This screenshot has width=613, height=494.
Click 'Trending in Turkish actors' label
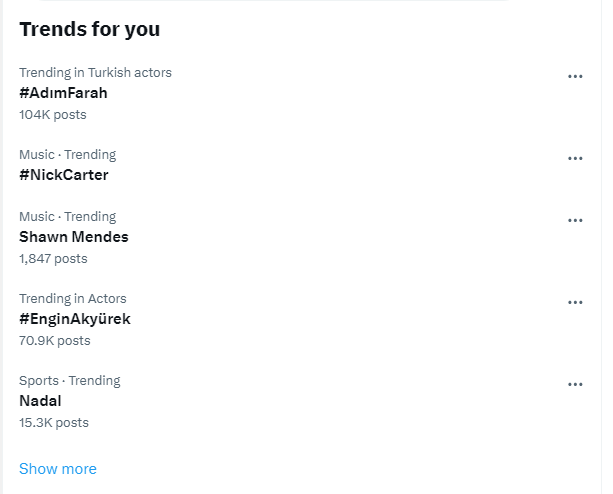(x=95, y=72)
